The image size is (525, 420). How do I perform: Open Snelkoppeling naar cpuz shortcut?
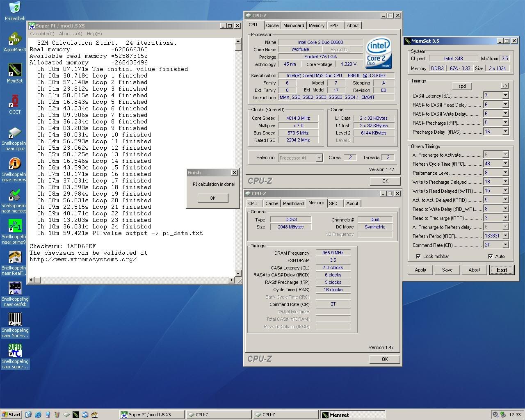pos(15,133)
